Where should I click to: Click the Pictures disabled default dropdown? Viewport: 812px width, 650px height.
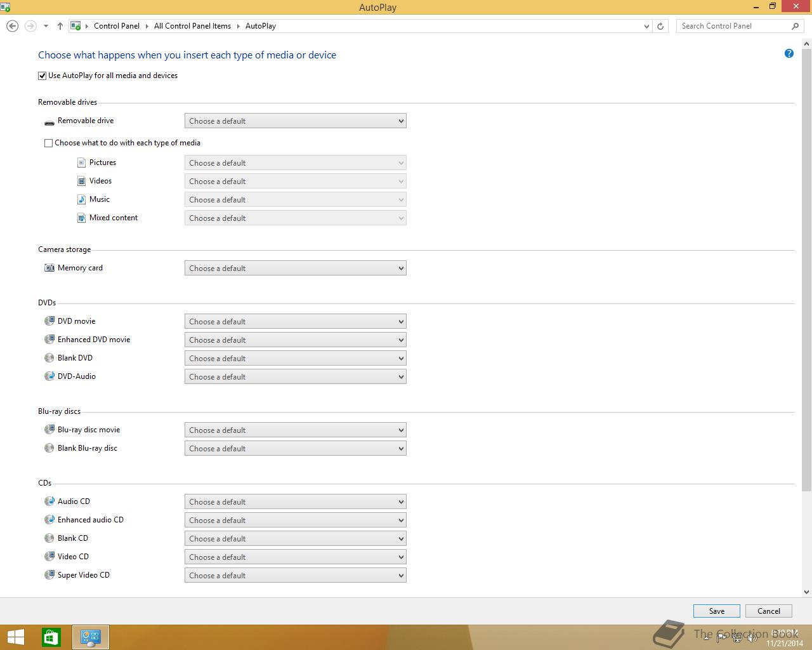pyautogui.click(x=296, y=163)
